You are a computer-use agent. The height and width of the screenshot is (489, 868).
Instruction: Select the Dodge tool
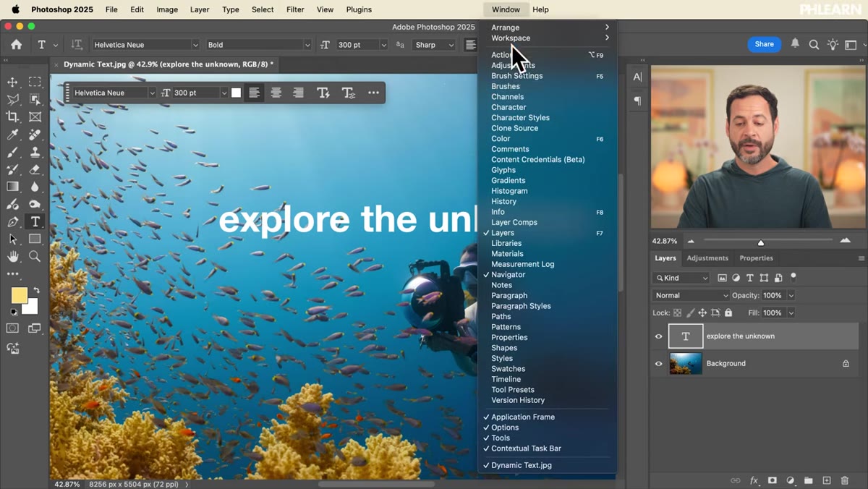(x=35, y=204)
